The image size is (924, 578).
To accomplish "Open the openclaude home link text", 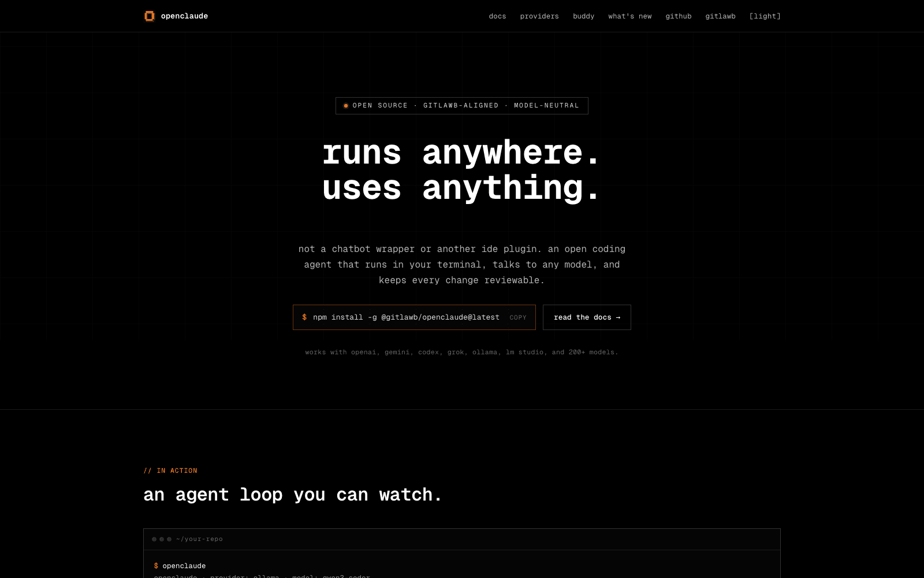I will click(184, 16).
